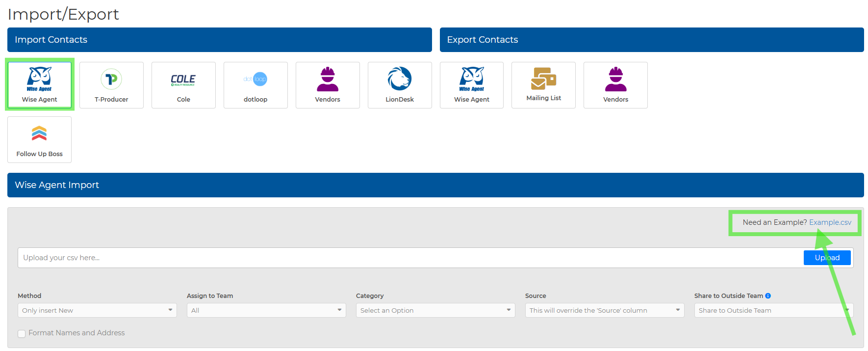Click the Source field label
This screenshot has height=351, width=868.
pos(536,296)
